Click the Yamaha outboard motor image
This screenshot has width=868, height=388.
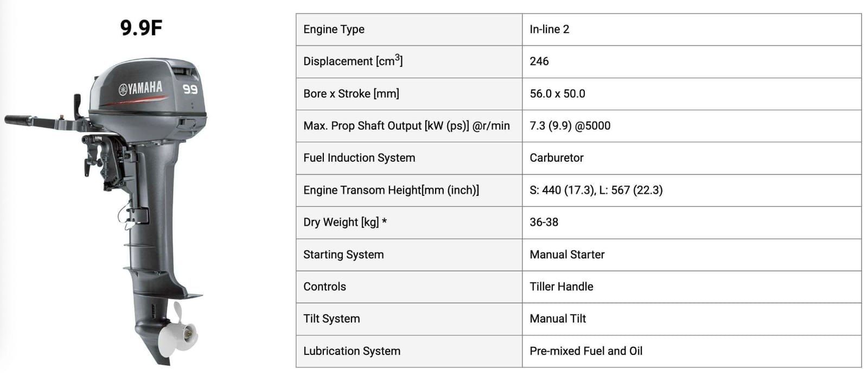point(106,212)
